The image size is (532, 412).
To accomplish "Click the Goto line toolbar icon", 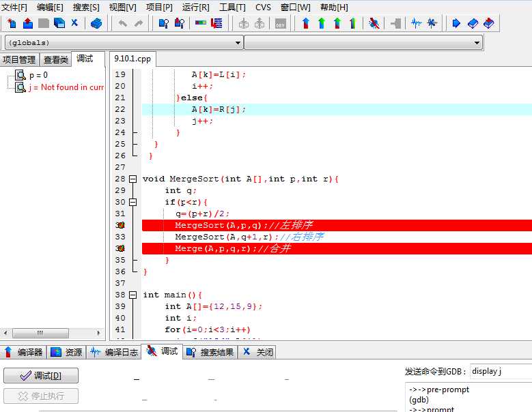I will point(216,23).
